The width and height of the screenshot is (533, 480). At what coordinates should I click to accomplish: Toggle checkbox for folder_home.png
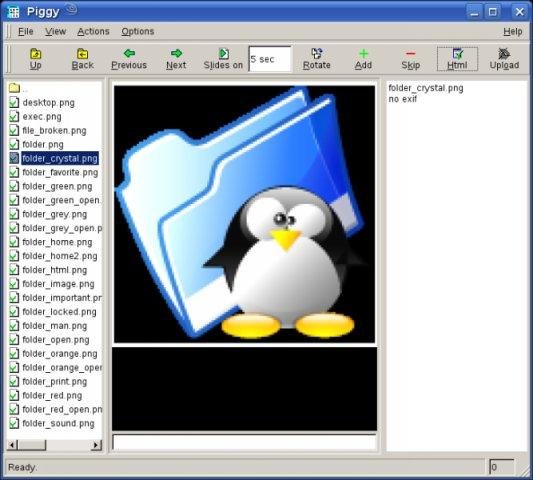(x=14, y=242)
